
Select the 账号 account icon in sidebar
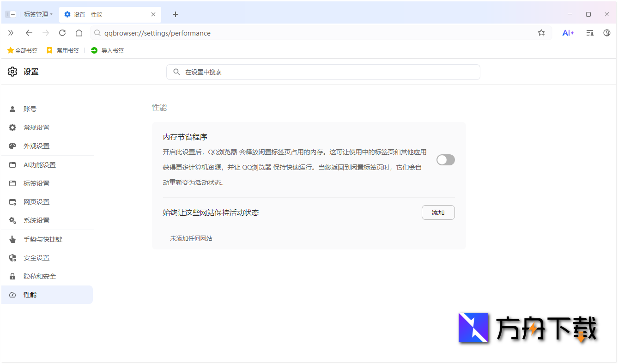tap(12, 109)
